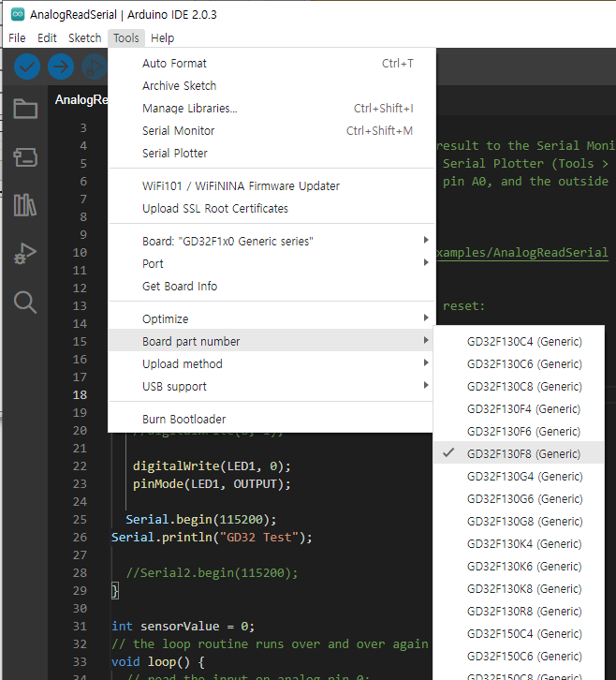Open the File menu
Viewport: 616px width, 680px height.
(17, 38)
